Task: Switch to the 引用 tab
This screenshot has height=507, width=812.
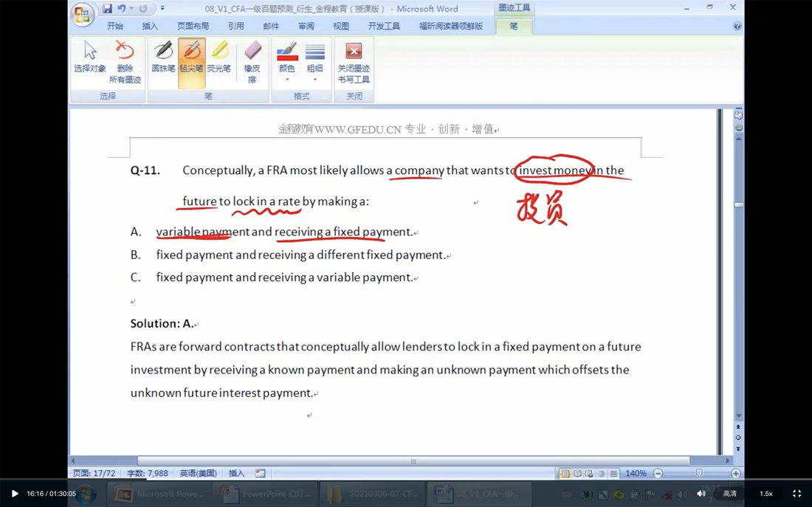Action: [235, 26]
